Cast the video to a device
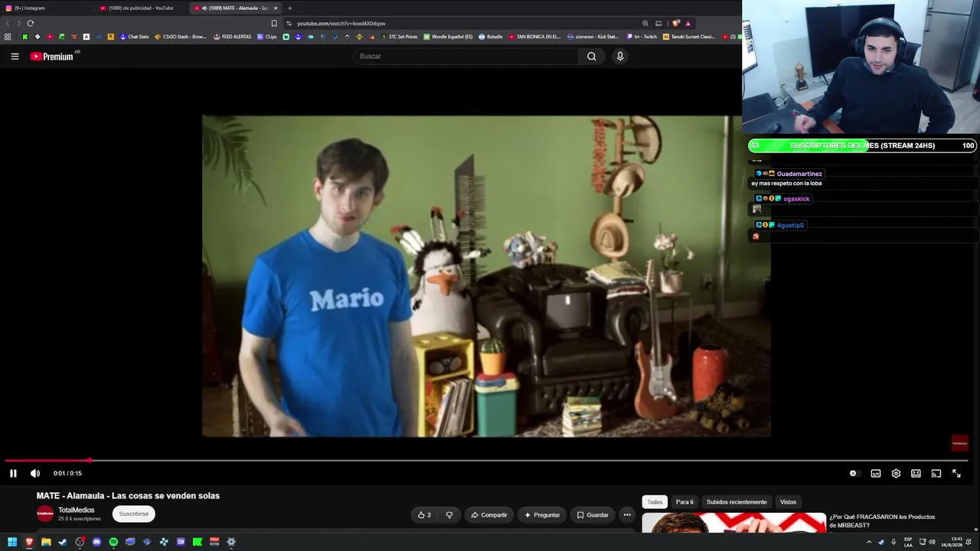 (x=936, y=474)
